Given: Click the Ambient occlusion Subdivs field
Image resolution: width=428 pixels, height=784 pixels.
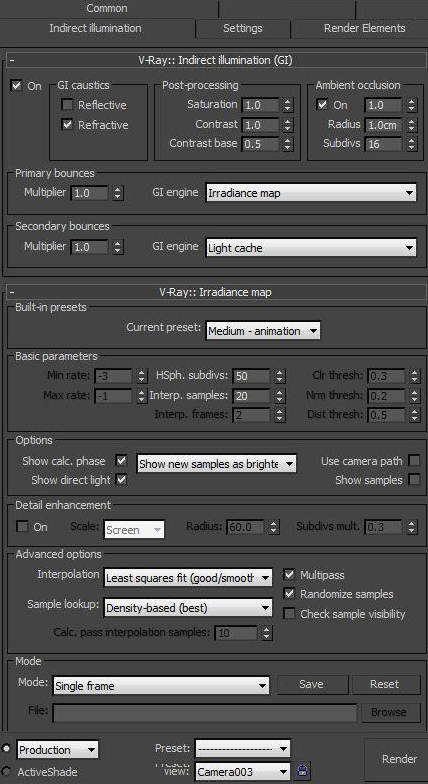Looking at the screenshot, I should point(384,144).
